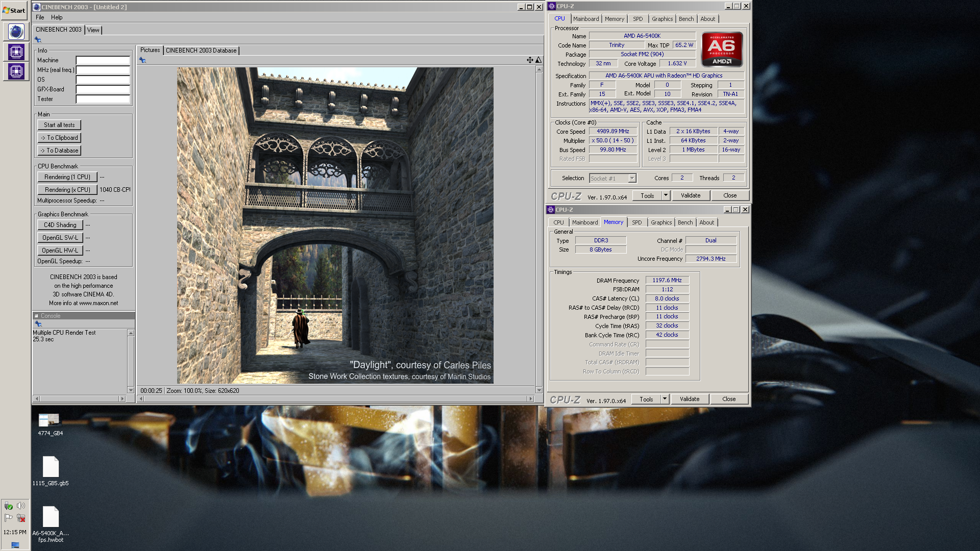Expand the Socket #1 selection dropdown
Image resolution: width=980 pixels, height=551 pixels.
632,179
